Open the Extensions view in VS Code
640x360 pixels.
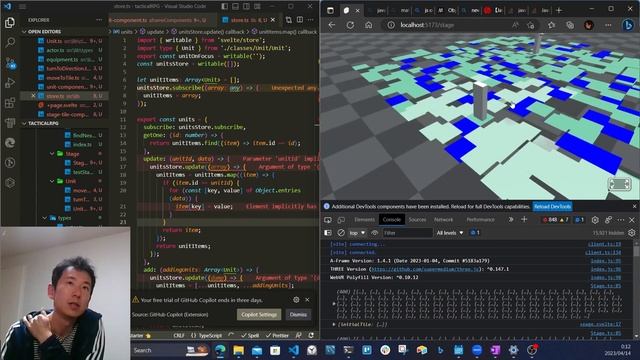[10, 103]
